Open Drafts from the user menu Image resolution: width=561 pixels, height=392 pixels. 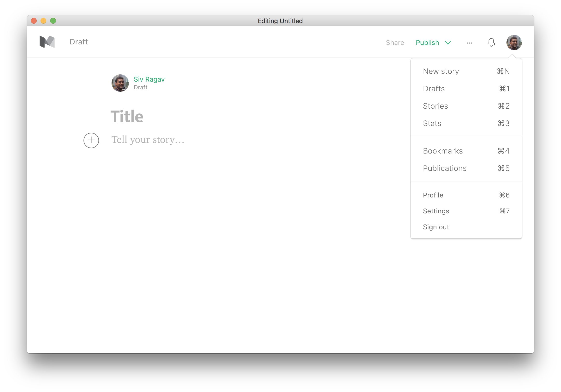click(x=434, y=89)
